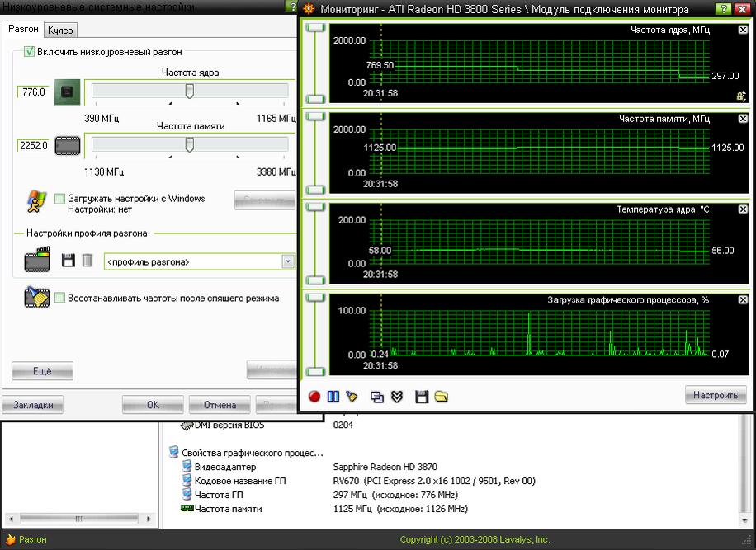The image size is (756, 550).
Task: Enable loading settings with Windows checkbox
Action: [59, 199]
